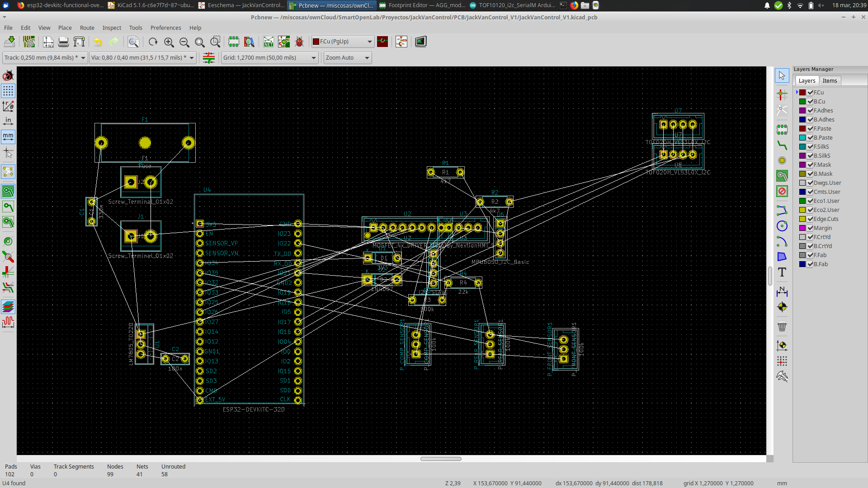Open the Print board icon

coord(63,42)
